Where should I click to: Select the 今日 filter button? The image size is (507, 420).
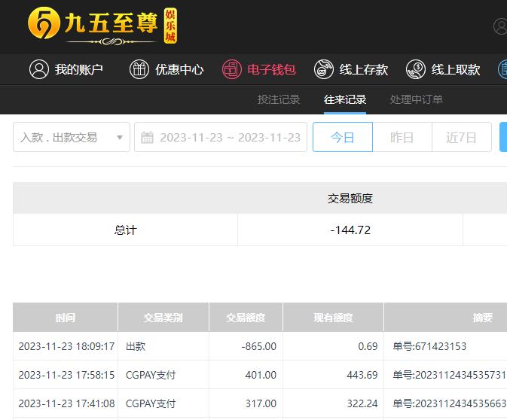point(343,137)
